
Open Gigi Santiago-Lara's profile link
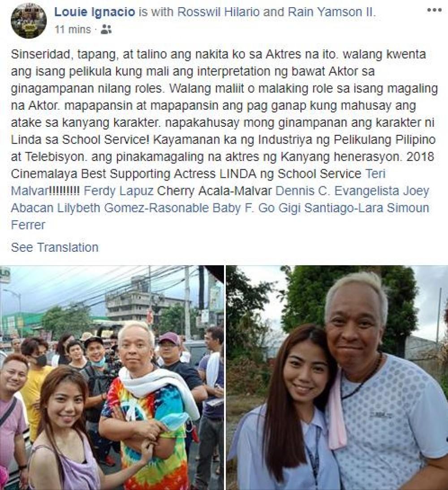[x=331, y=208]
